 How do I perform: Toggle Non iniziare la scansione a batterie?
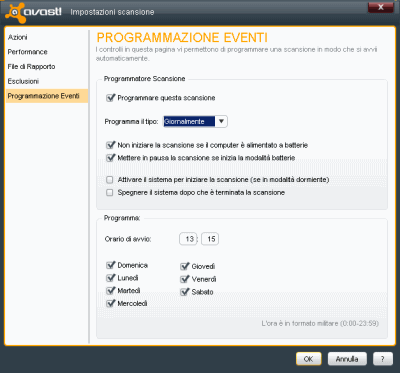[x=110, y=145]
